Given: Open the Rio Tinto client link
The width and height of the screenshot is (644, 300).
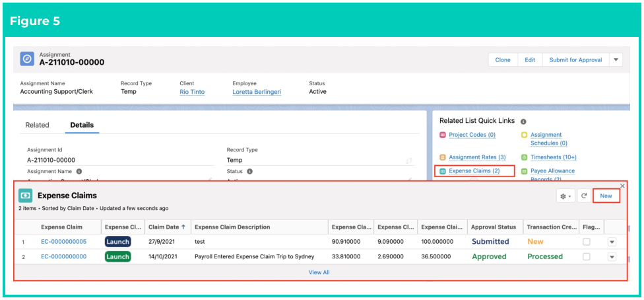Looking at the screenshot, I should [192, 92].
